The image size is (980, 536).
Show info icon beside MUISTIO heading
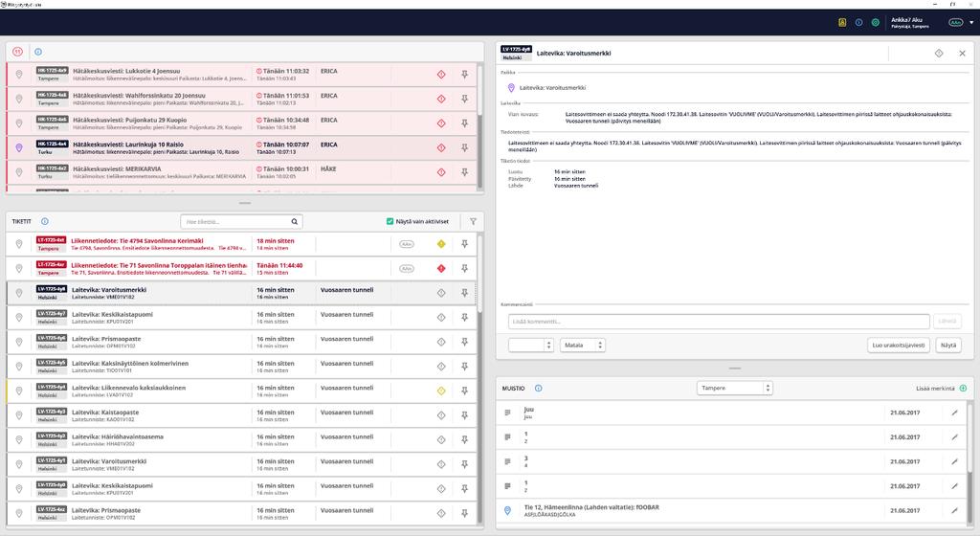click(x=538, y=388)
